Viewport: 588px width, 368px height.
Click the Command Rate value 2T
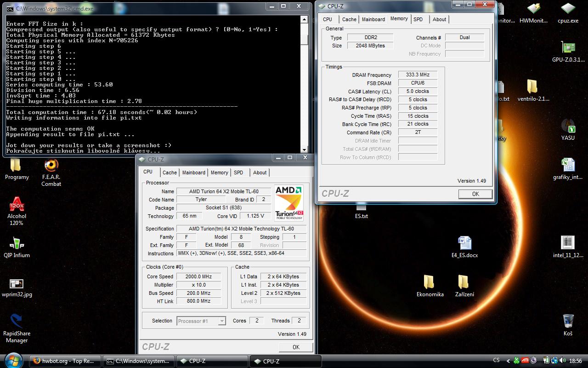(x=418, y=132)
